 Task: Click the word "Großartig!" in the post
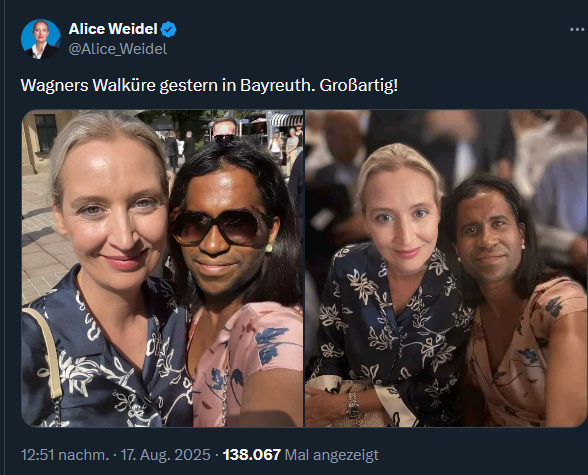click(x=358, y=86)
